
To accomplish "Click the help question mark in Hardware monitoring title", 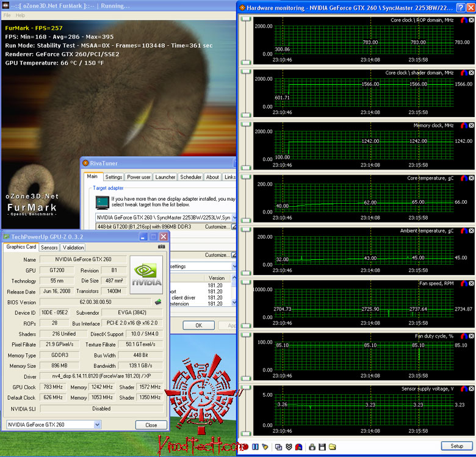I will (461, 7).
